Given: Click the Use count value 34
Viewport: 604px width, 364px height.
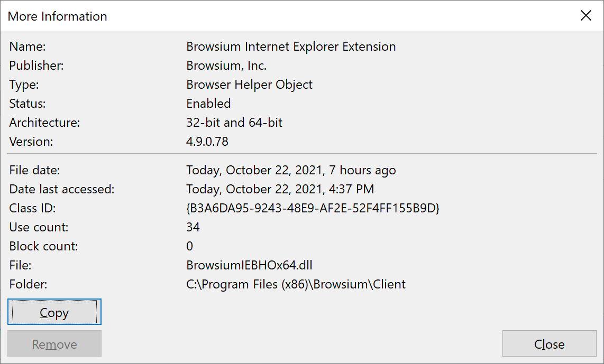Looking at the screenshot, I should coord(191,227).
